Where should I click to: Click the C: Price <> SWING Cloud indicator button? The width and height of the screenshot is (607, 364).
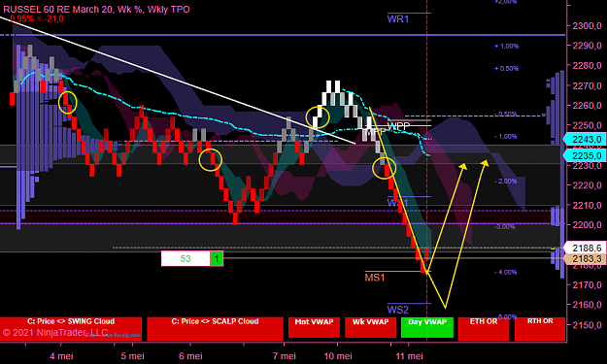click(71, 329)
